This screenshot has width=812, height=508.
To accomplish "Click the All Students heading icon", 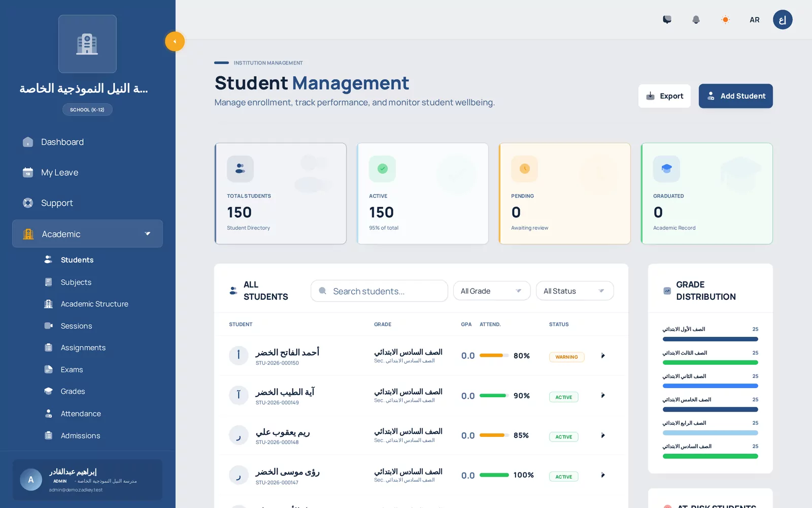I will click(x=233, y=291).
